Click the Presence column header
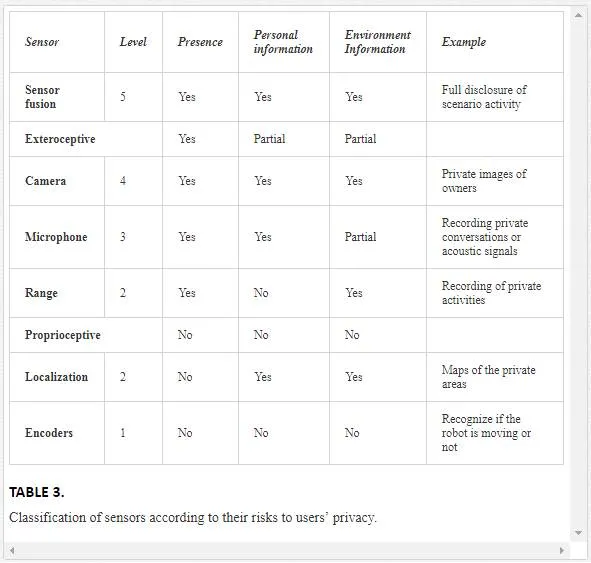This screenshot has width=591, height=563. 200,42
